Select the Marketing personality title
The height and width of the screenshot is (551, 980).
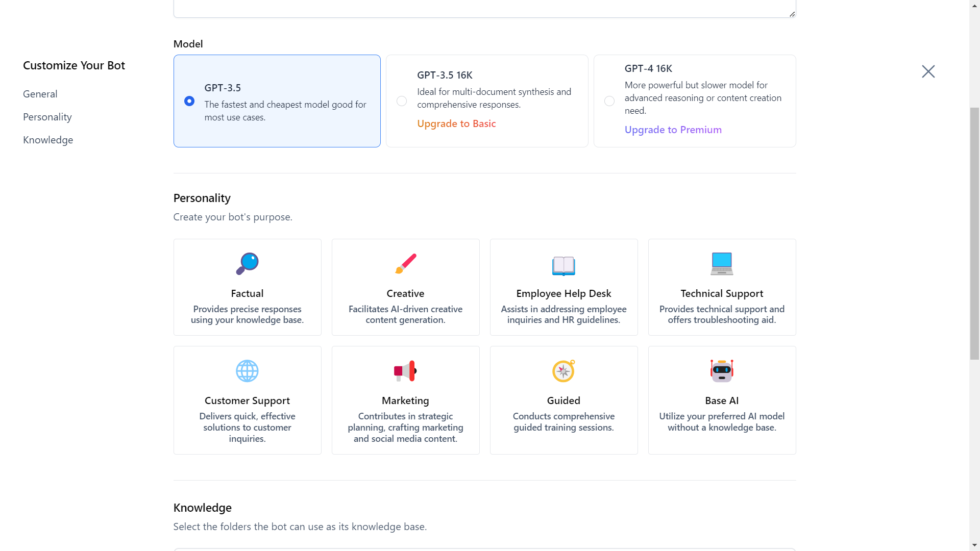pos(405,400)
